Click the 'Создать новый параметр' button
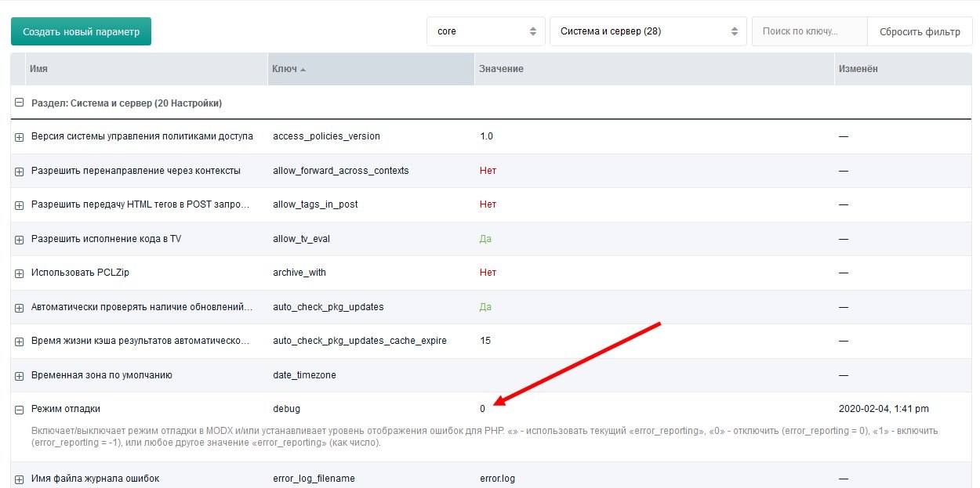 (x=81, y=31)
